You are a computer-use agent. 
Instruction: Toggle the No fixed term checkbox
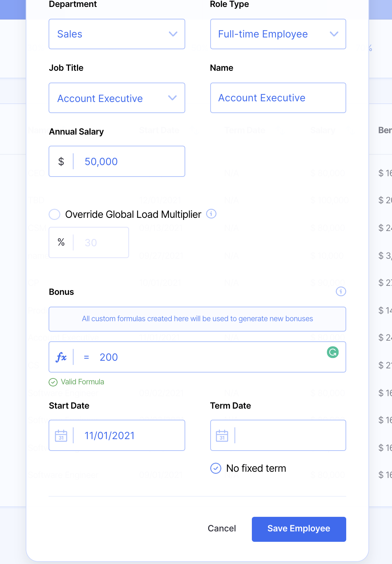coord(216,468)
